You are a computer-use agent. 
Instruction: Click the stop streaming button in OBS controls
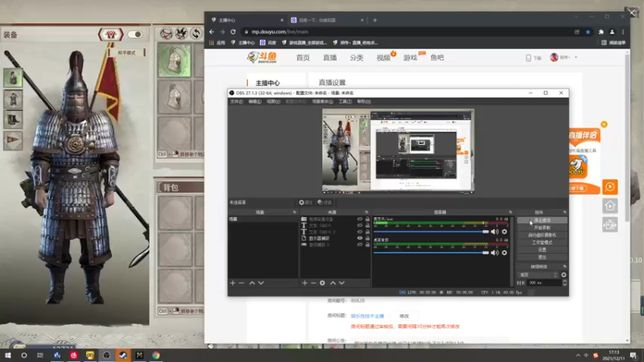542,220
